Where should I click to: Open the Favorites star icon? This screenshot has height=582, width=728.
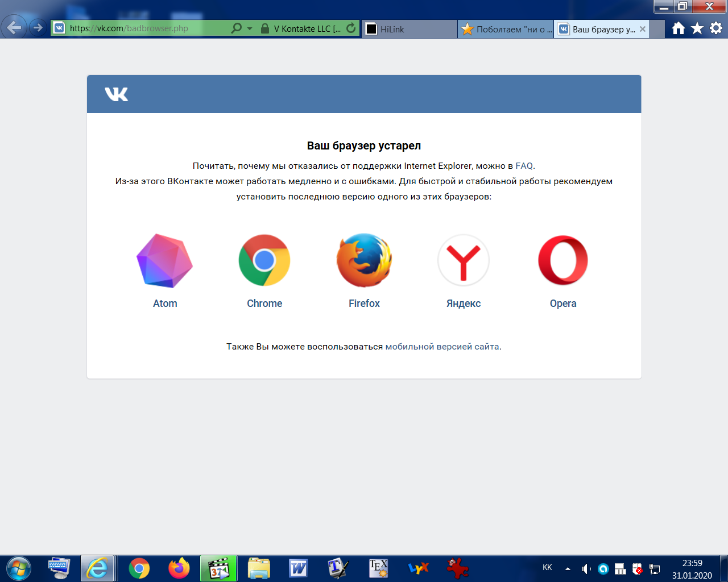coord(697,28)
